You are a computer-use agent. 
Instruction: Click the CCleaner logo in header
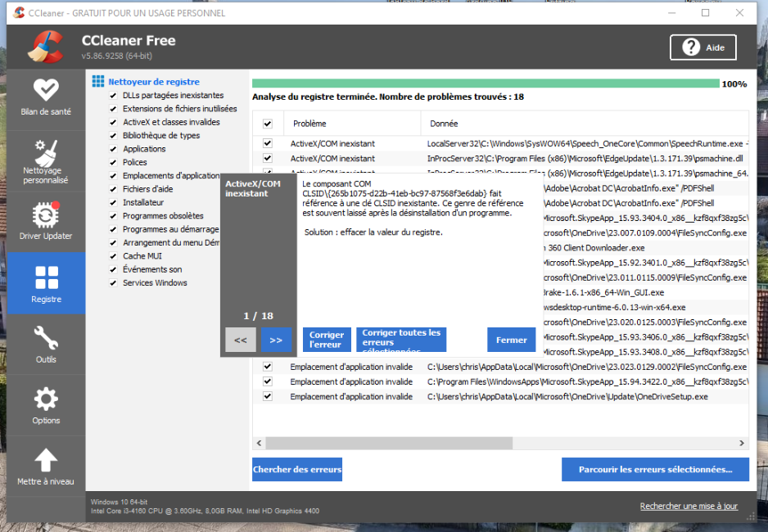point(46,47)
